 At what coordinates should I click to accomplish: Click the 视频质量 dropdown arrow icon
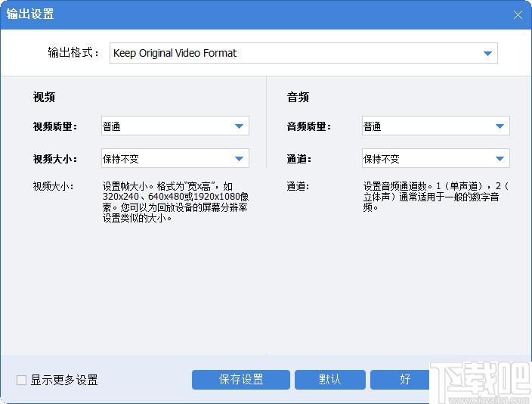point(239,126)
